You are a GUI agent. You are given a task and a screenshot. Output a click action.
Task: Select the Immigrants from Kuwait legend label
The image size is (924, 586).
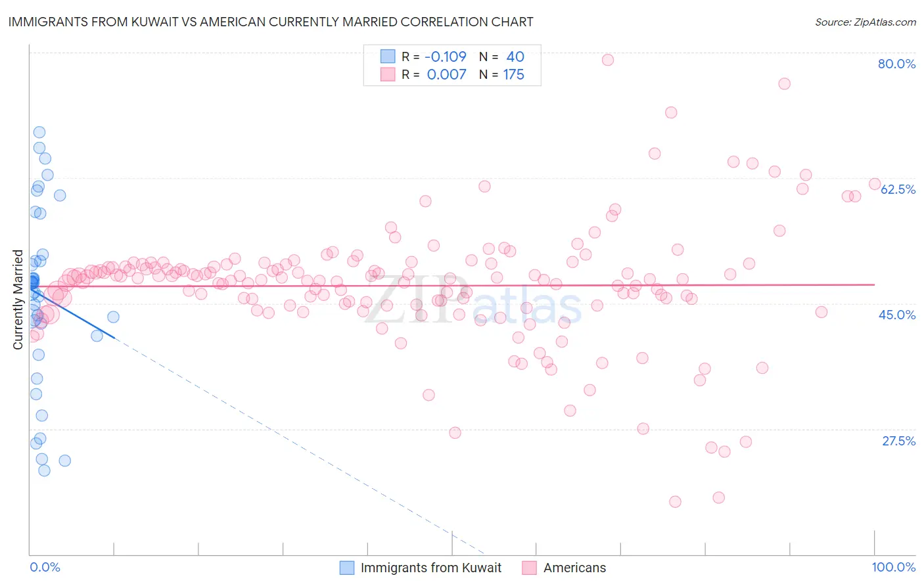431,568
